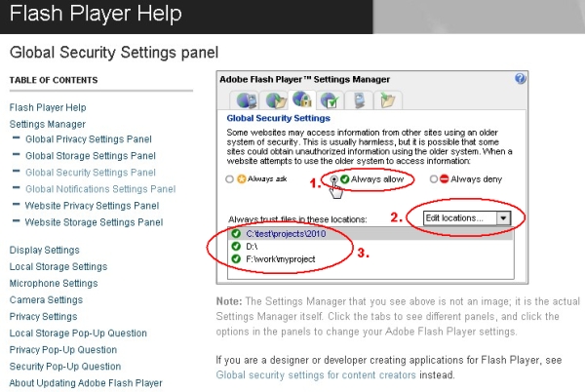This screenshot has height=392, width=585.
Task: Open the Camera Settings link
Action: click(x=46, y=300)
